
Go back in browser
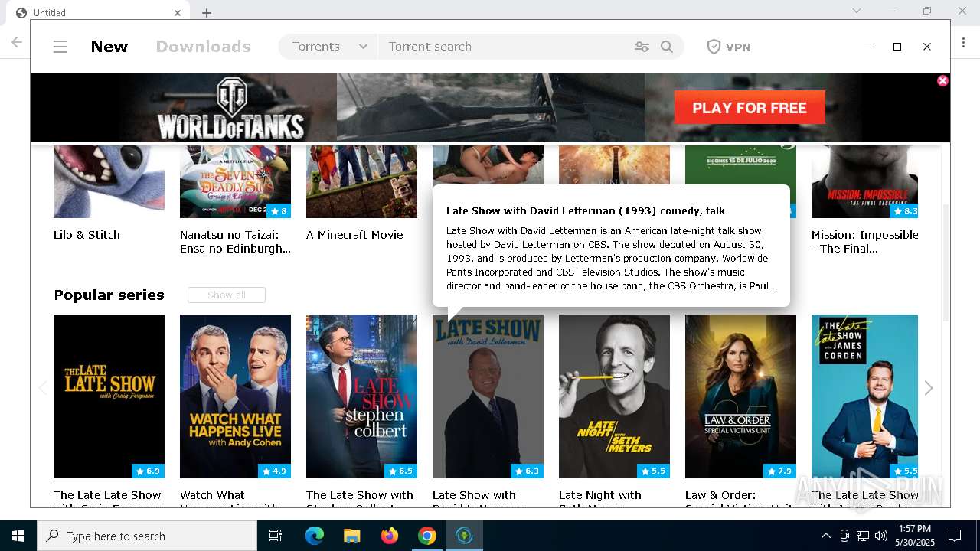[x=17, y=42]
